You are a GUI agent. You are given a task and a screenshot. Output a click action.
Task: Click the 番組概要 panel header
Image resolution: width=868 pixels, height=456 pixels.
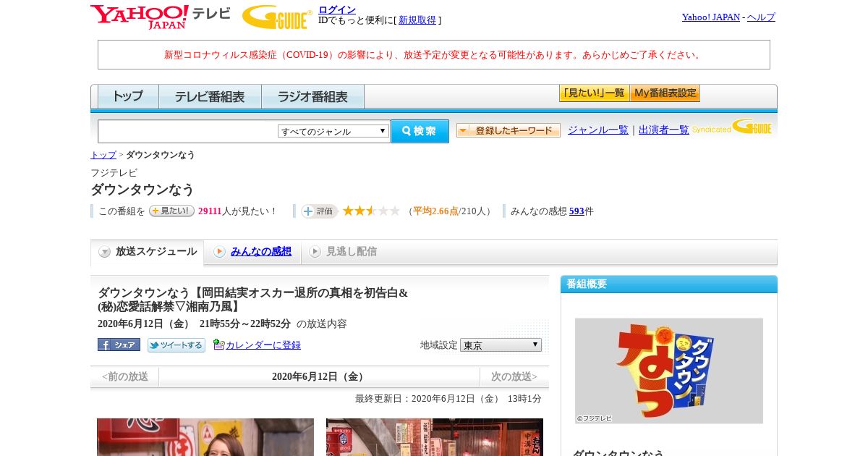[x=669, y=284]
